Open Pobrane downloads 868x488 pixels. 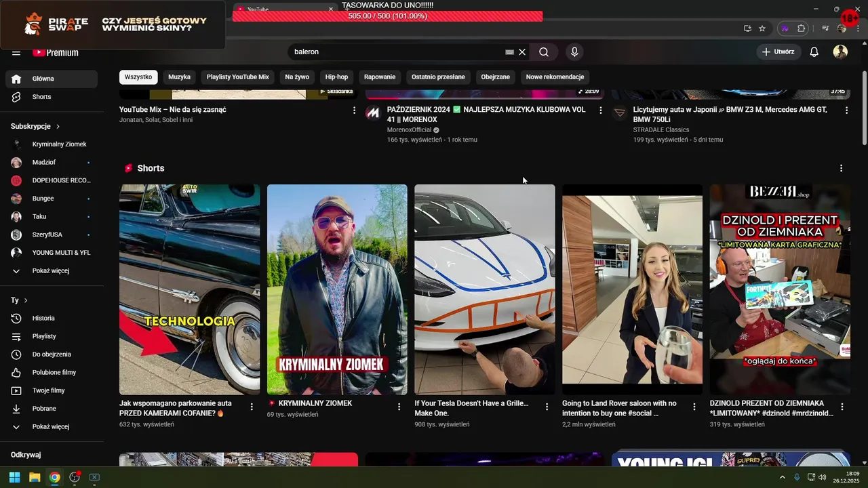click(52, 409)
